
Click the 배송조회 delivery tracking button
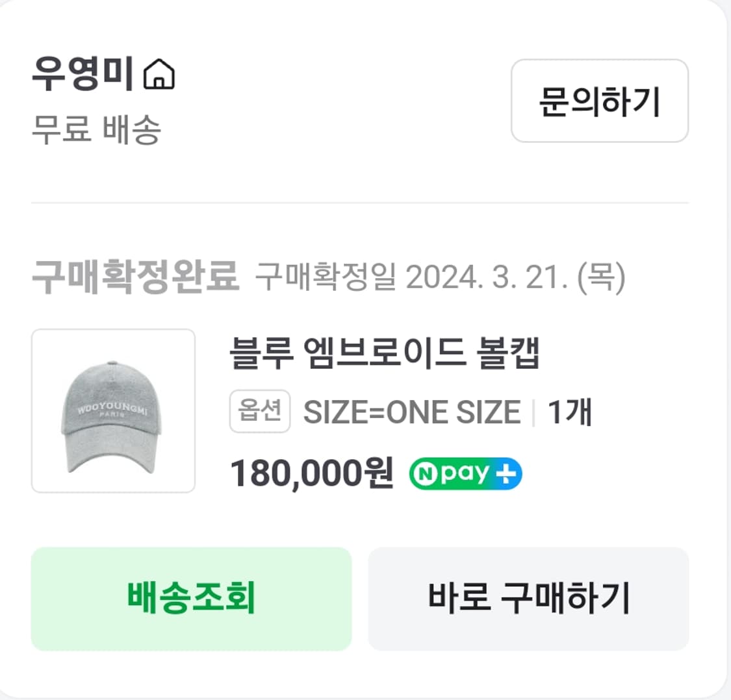[x=190, y=599]
